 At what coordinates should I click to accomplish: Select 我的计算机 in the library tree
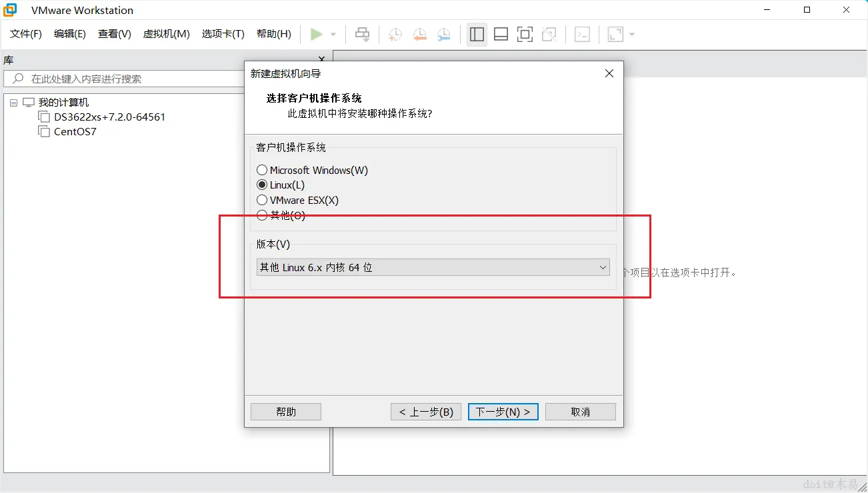(x=63, y=103)
